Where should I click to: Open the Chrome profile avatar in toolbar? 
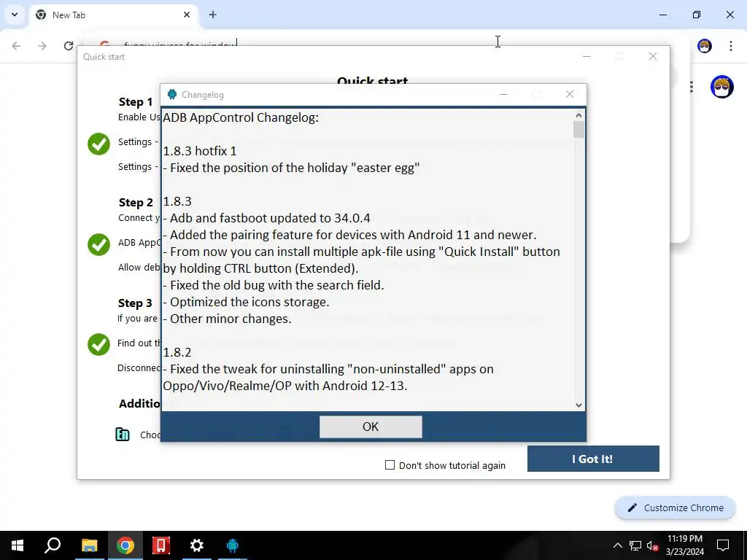[705, 46]
